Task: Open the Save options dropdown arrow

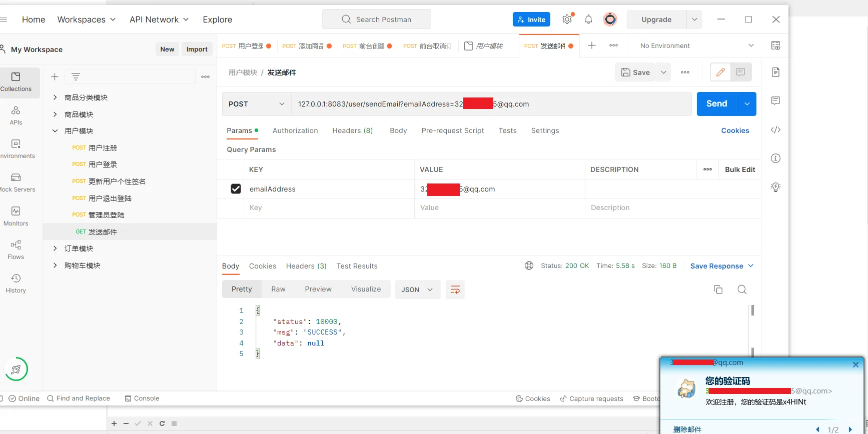Action: (x=663, y=72)
